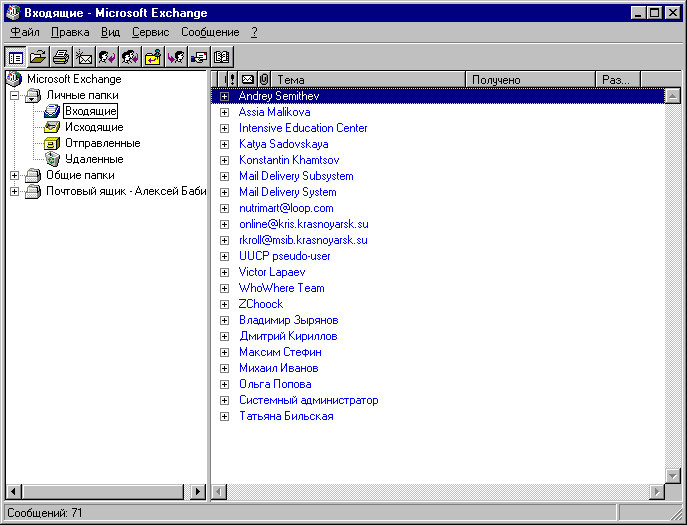The width and height of the screenshot is (687, 525).
Task: Open the Правка menu
Action: click(x=70, y=32)
